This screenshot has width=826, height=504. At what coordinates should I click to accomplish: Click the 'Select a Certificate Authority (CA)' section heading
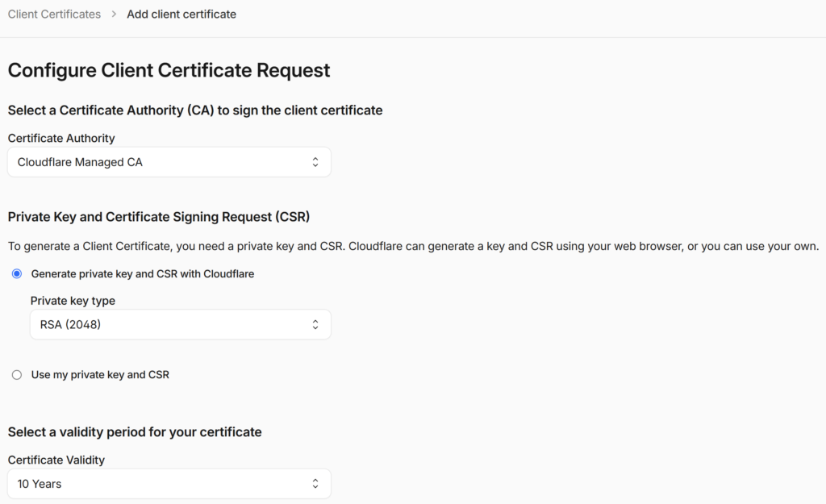click(x=195, y=110)
